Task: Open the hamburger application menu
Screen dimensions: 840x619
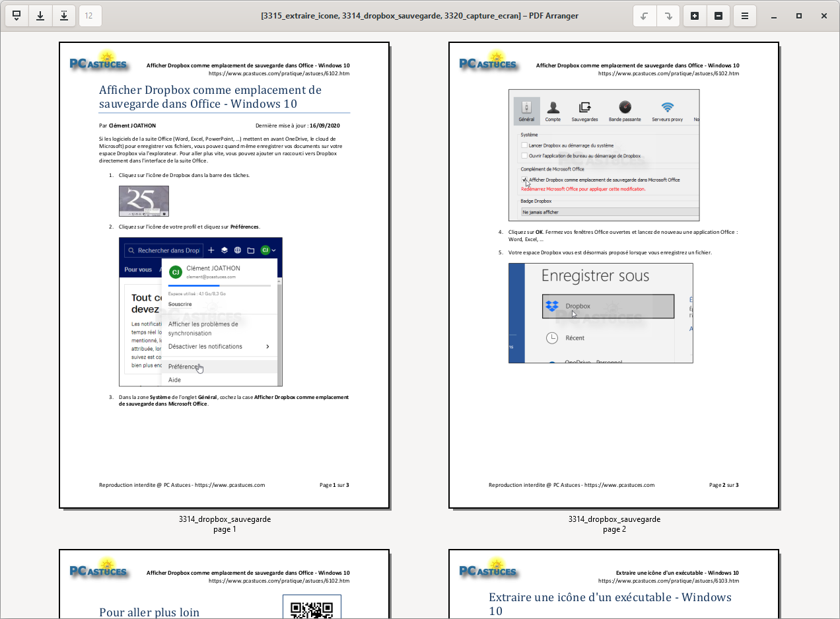Action: (x=744, y=15)
